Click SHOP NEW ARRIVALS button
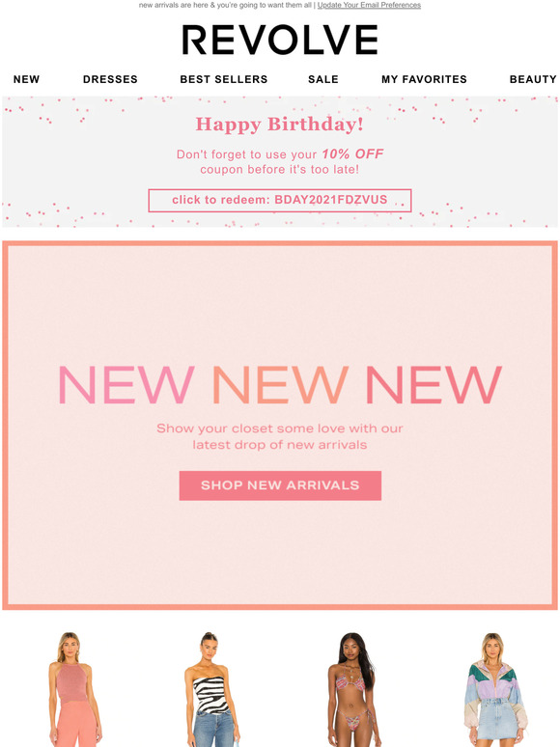 coord(280,485)
